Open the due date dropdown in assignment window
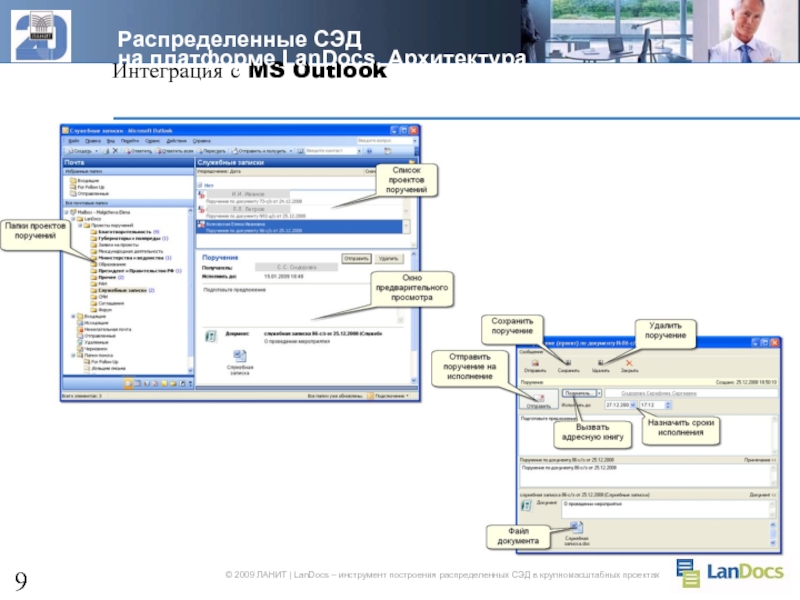The image size is (800, 600). [x=633, y=405]
